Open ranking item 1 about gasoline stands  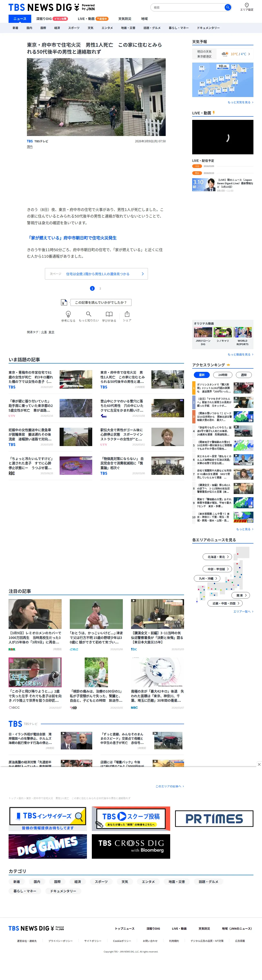[x=223, y=388]
